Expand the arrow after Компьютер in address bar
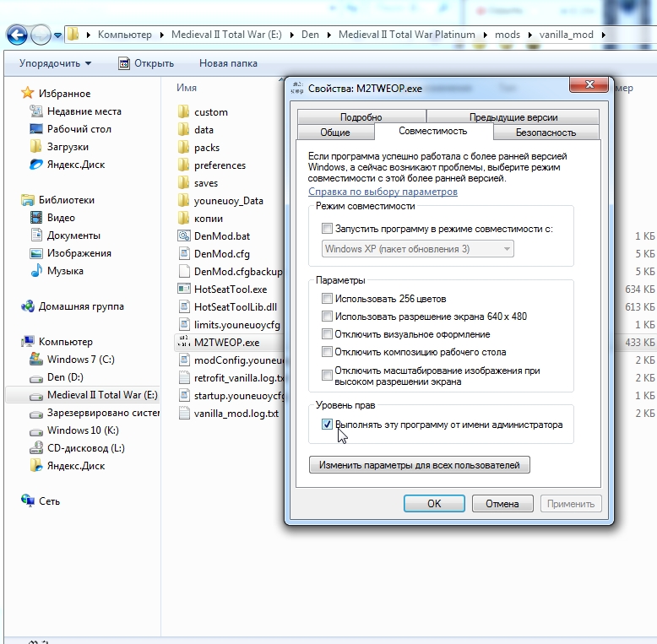The width and height of the screenshot is (657, 644). (x=162, y=35)
